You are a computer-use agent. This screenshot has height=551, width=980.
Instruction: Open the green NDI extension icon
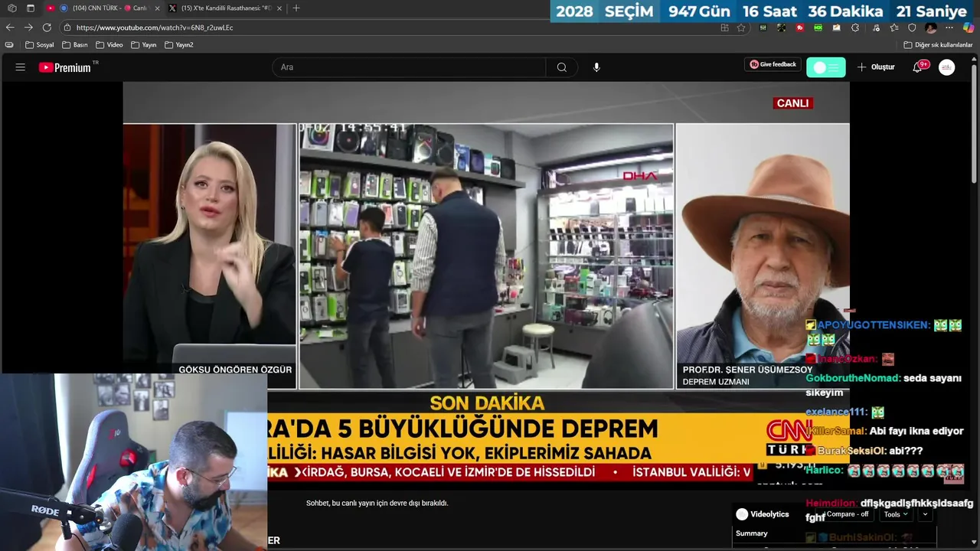click(818, 28)
